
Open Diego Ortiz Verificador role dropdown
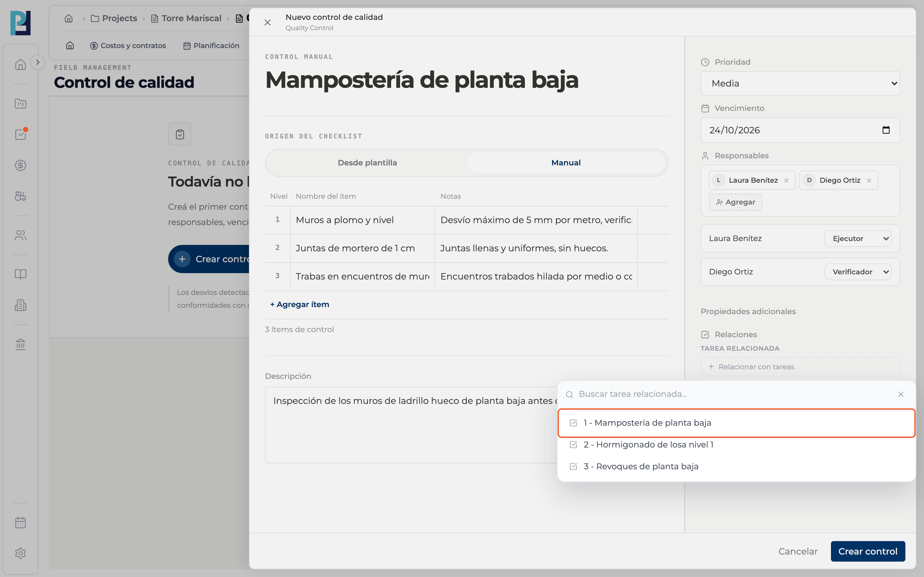pyautogui.click(x=858, y=272)
